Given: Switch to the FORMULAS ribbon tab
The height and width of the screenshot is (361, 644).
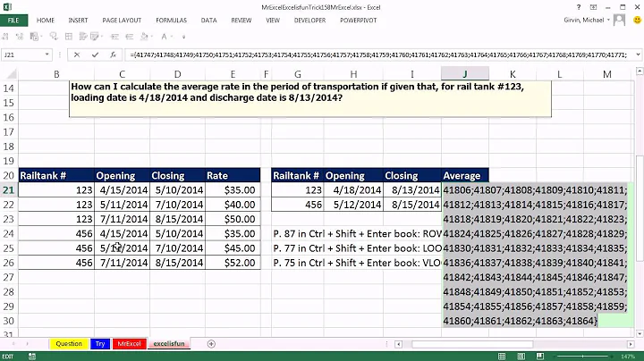Looking at the screenshot, I should tap(171, 20).
